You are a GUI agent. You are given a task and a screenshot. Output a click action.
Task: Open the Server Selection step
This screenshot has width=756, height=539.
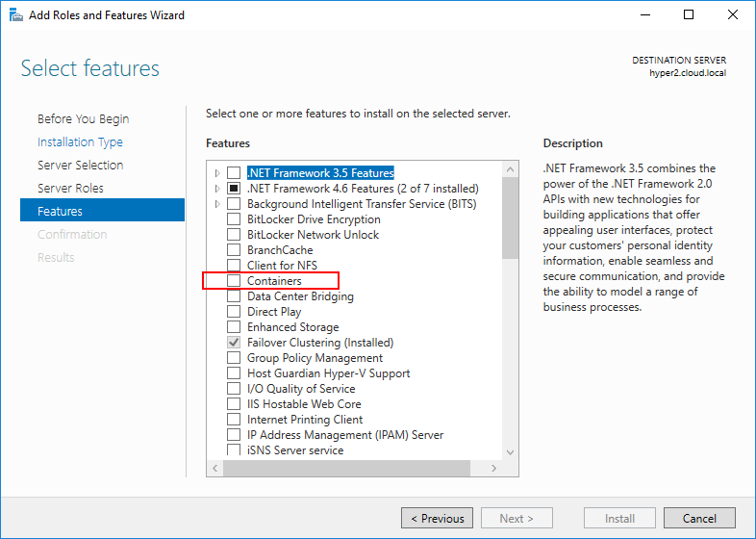tap(80, 166)
